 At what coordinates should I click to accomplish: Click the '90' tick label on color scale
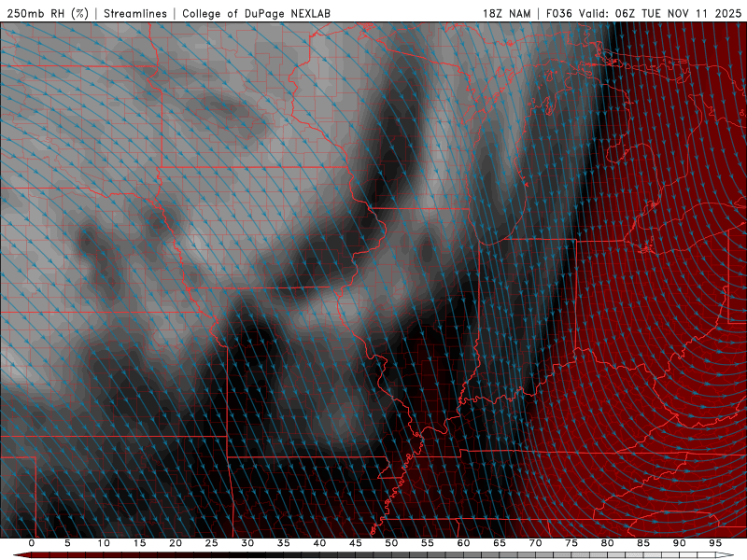pos(680,543)
